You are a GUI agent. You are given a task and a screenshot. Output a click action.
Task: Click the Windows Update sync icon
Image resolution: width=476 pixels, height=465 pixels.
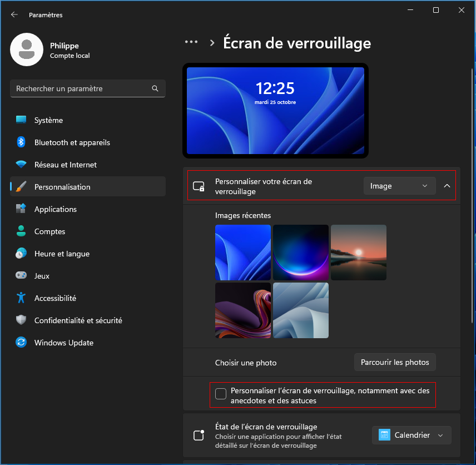pos(21,342)
